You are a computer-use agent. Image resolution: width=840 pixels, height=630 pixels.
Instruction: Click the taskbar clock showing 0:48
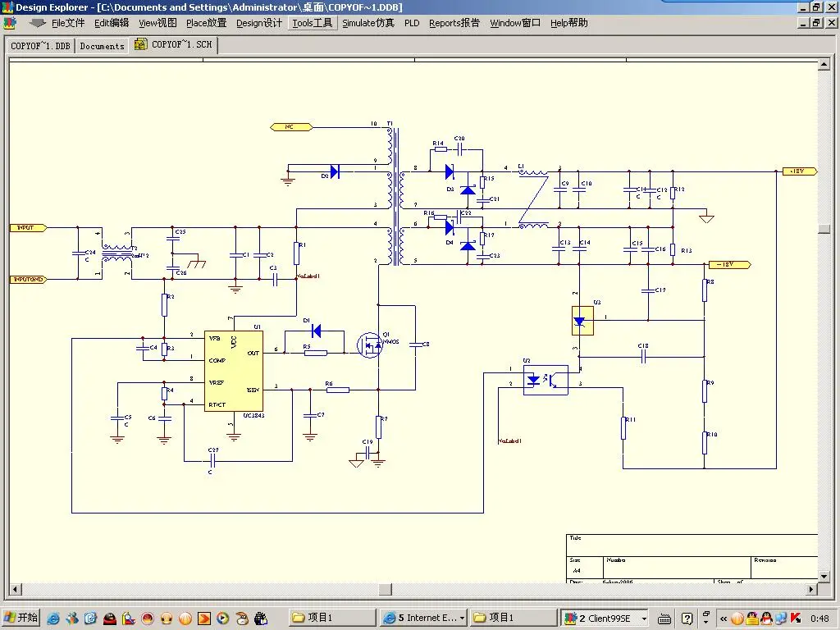[819, 619]
